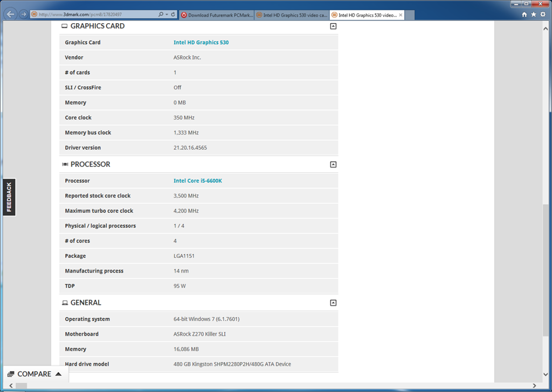This screenshot has height=392, width=552.
Task: Select maximum turbo clock 4,200 MHz
Action: pyautogui.click(x=186, y=211)
